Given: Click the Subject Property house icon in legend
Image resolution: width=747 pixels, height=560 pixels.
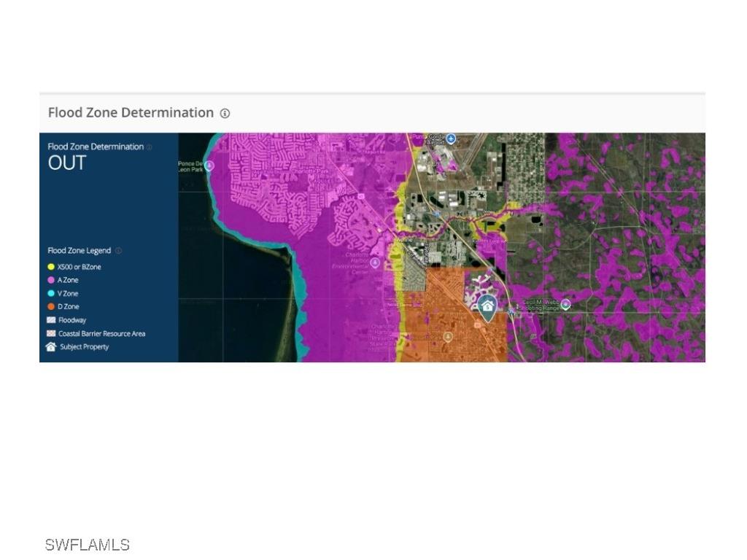Looking at the screenshot, I should [x=51, y=347].
